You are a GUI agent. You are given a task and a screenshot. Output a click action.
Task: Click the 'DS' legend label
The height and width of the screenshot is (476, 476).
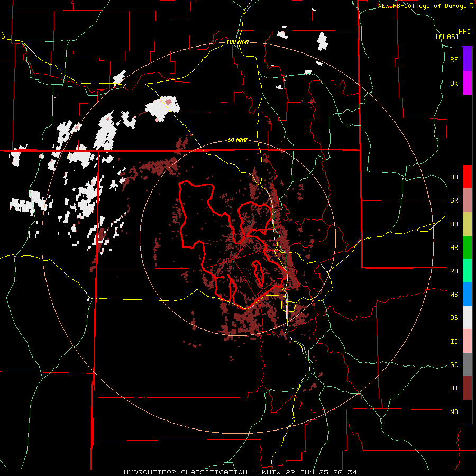point(454,318)
